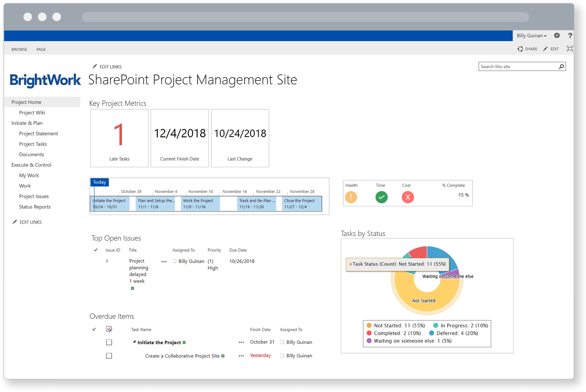Toggle the checked box in Overdue Items header
Image resolution: width=586 pixels, height=392 pixels.
point(109,329)
